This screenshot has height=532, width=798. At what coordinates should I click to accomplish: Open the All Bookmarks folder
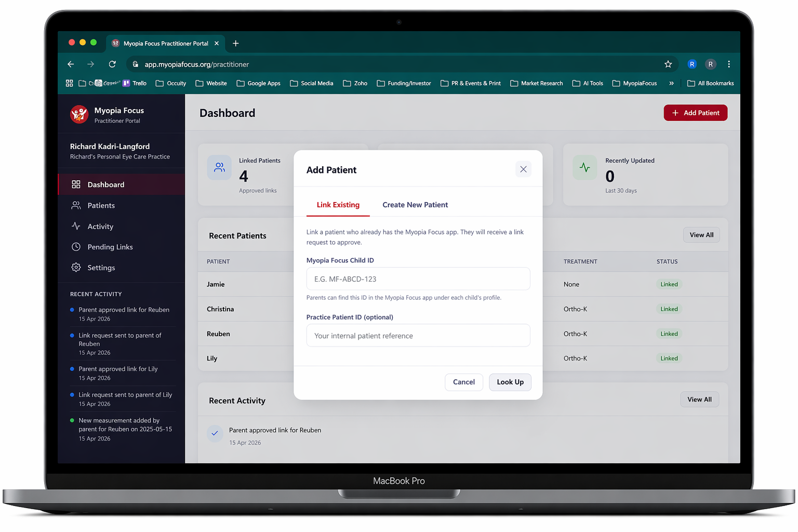(710, 83)
